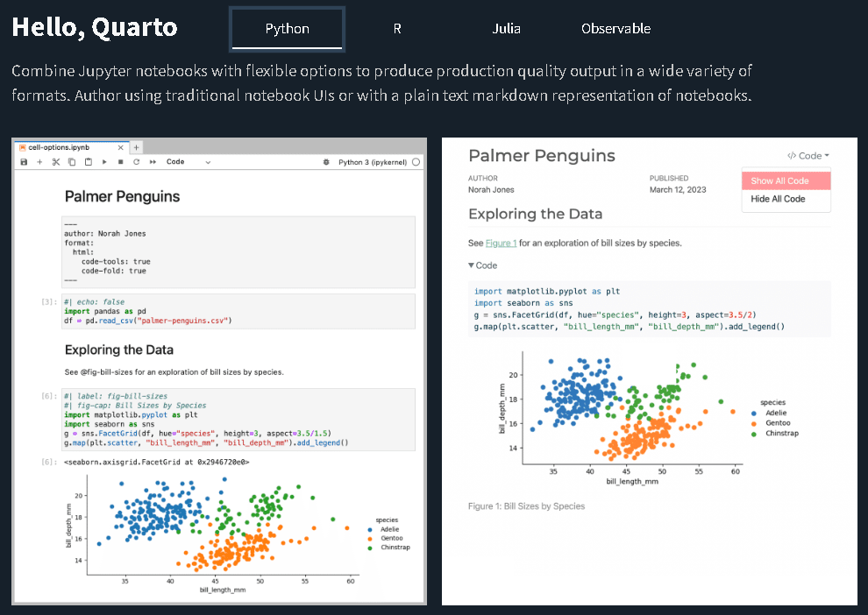Image resolution: width=868 pixels, height=615 pixels.
Task: Insert a new cell with the + icon
Action: pos(39,161)
